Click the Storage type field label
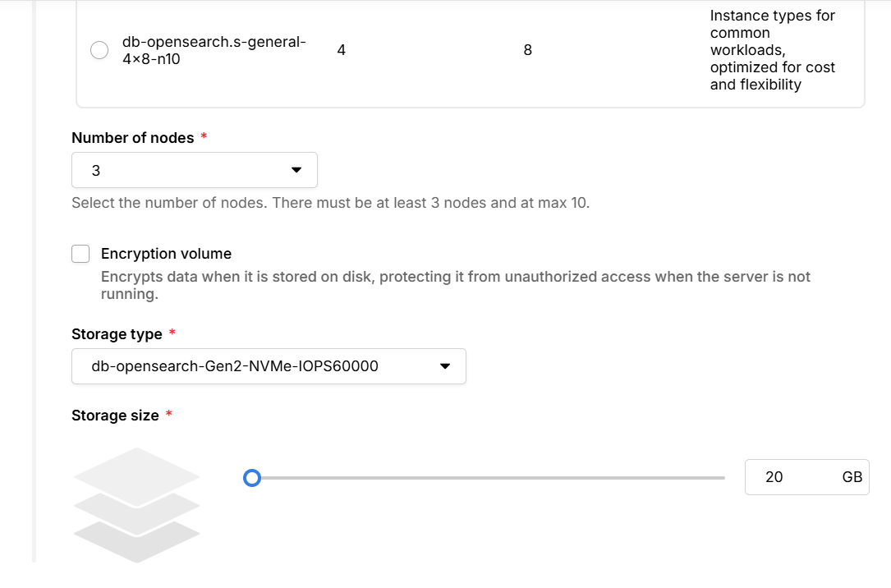891x588 pixels. click(117, 334)
